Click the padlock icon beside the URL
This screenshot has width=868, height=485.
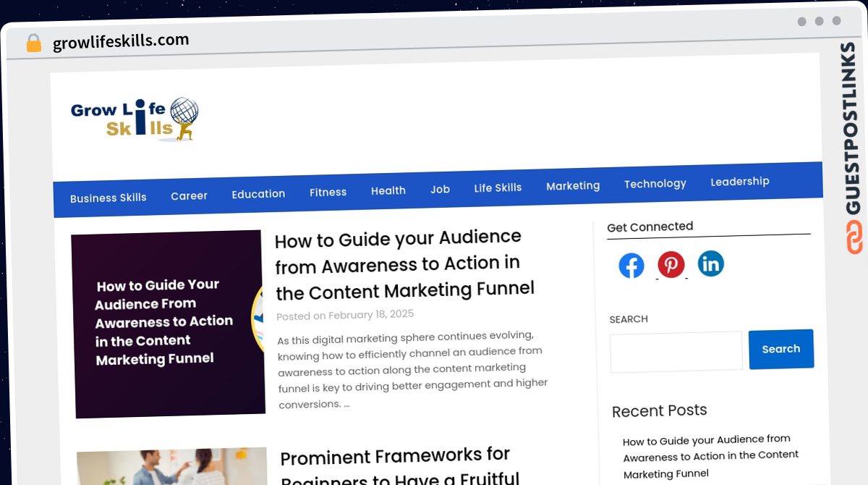tap(34, 43)
